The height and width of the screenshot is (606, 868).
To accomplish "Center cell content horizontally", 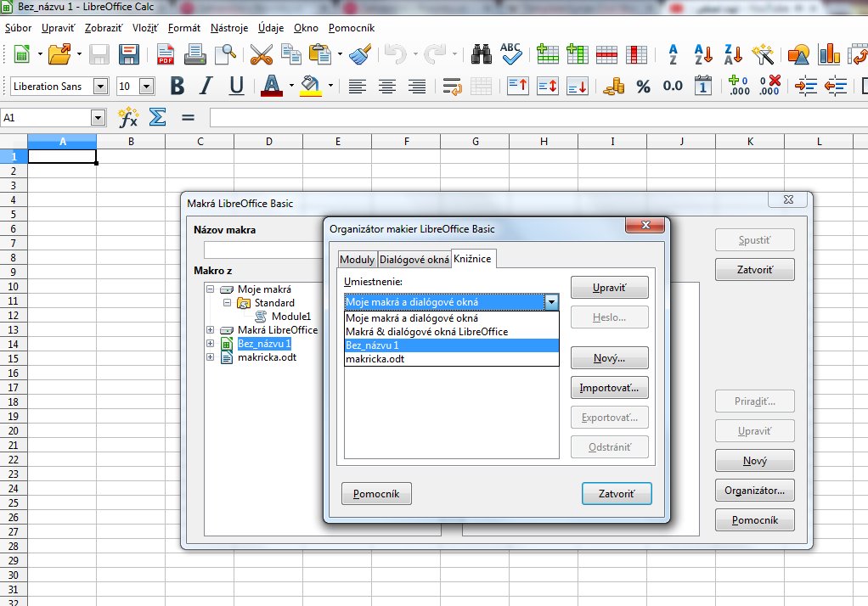I will pyautogui.click(x=387, y=87).
